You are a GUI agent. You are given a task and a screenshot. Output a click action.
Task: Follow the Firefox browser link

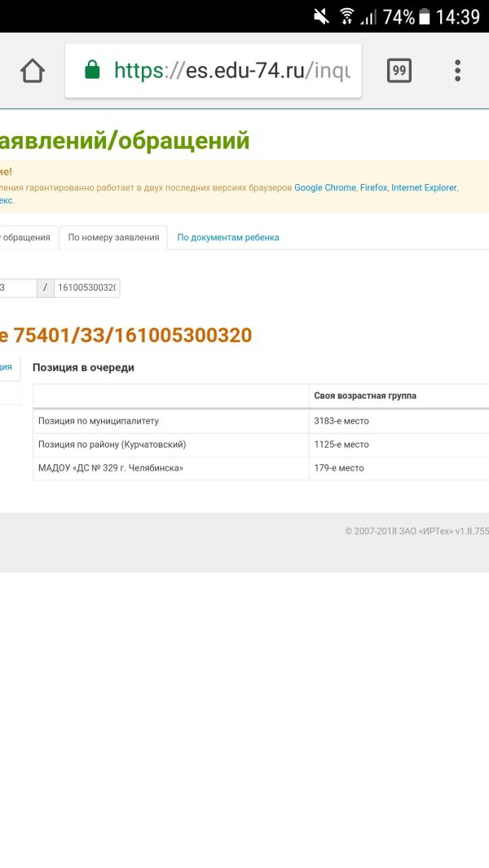pyautogui.click(x=373, y=187)
